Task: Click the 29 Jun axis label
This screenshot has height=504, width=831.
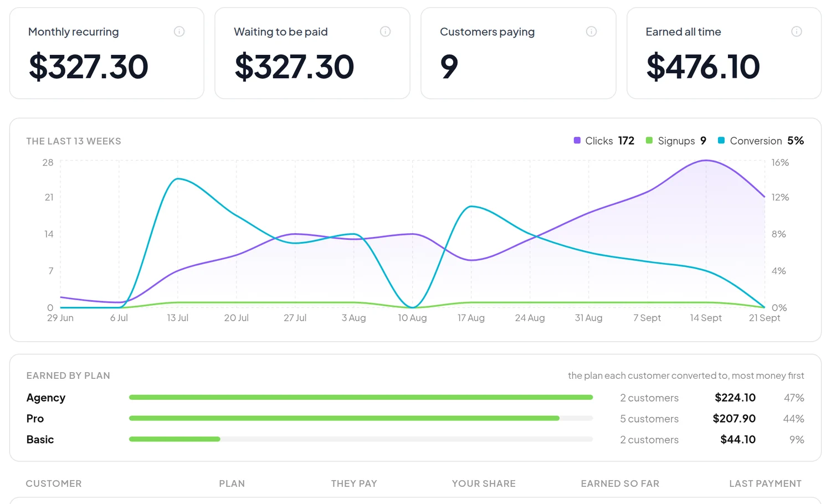Action: coord(60,318)
